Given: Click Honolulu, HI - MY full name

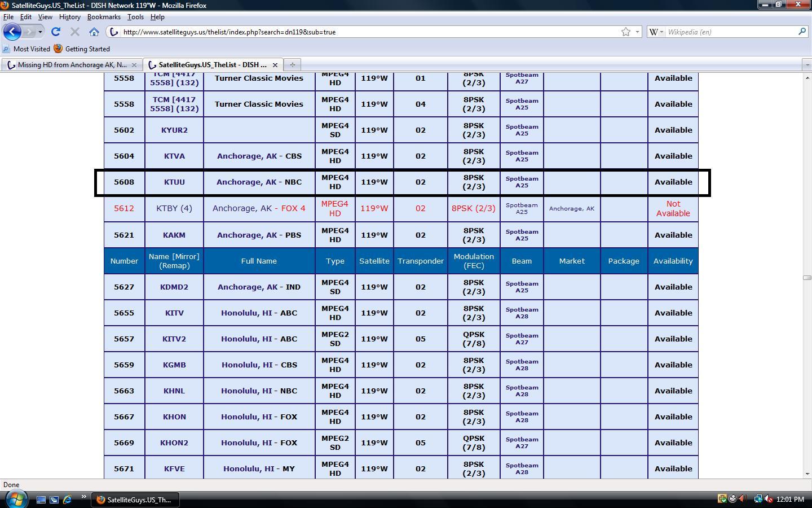Looking at the screenshot, I should click(259, 469).
